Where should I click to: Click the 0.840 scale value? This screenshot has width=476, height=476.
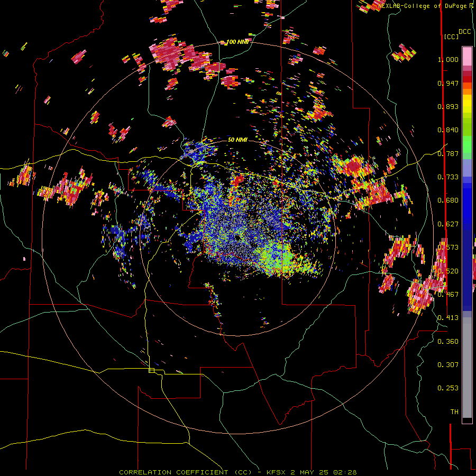448,130
